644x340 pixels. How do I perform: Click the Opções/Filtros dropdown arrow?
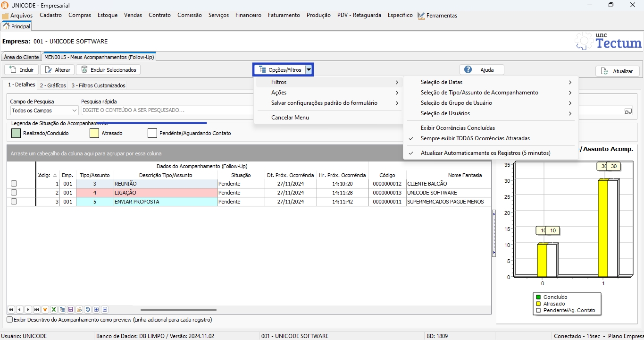tap(309, 70)
